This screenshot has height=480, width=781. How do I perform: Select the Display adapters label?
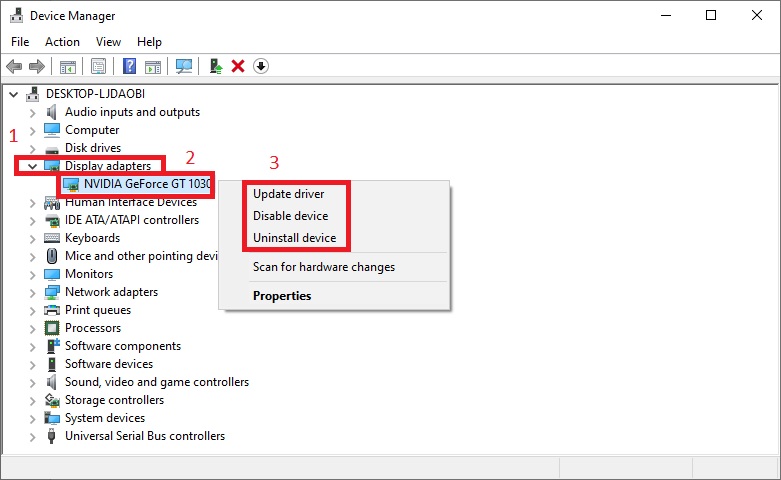(x=108, y=166)
